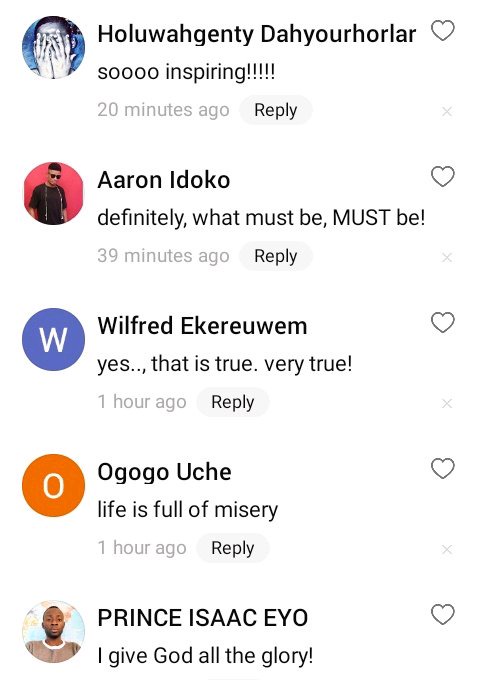Like Holuwahgenty Dahyourhorlar's comment with heart
The image size is (480, 680).
pyautogui.click(x=443, y=31)
